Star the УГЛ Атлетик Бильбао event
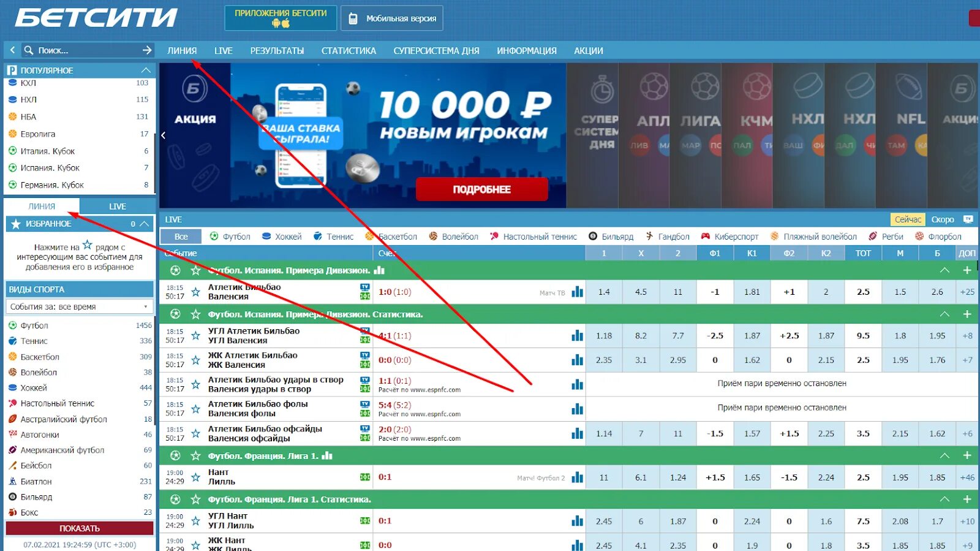 (195, 335)
